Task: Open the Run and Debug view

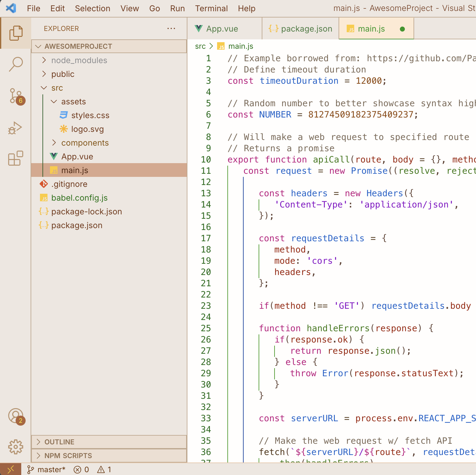Action: (x=16, y=127)
